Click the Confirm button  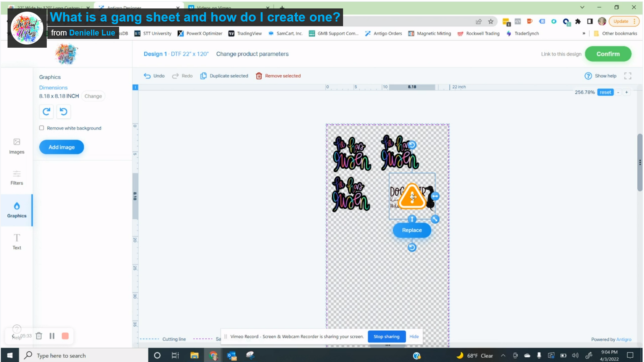(608, 54)
